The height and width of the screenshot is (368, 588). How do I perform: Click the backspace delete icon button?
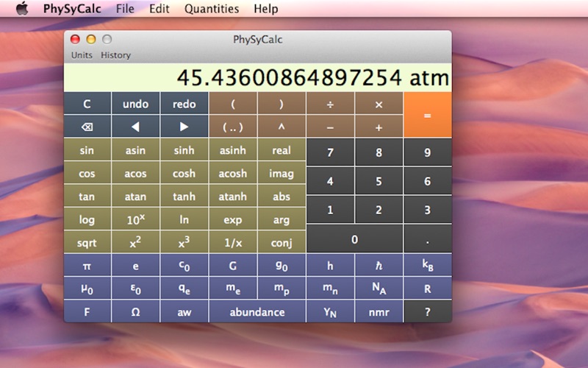tap(87, 127)
